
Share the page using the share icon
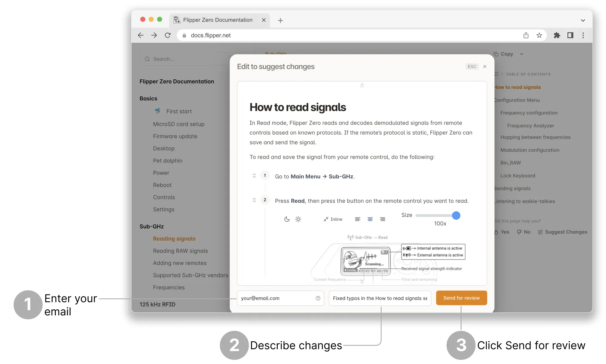point(526,36)
